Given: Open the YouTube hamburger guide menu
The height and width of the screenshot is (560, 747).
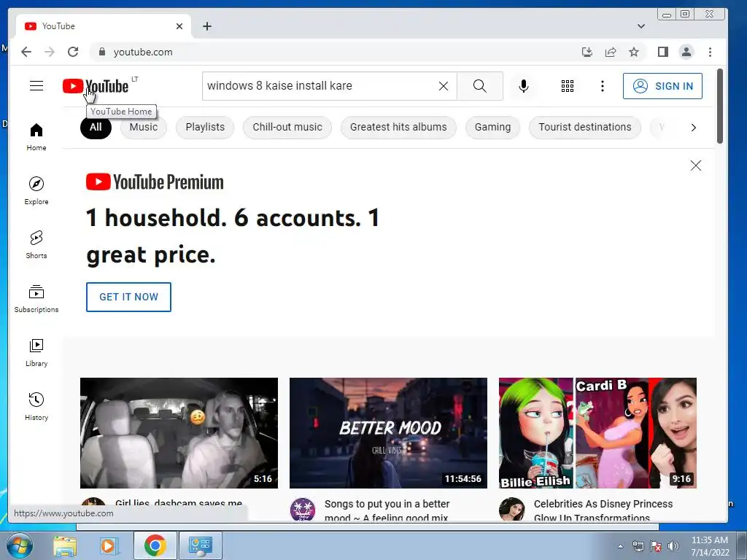Looking at the screenshot, I should pyautogui.click(x=36, y=86).
